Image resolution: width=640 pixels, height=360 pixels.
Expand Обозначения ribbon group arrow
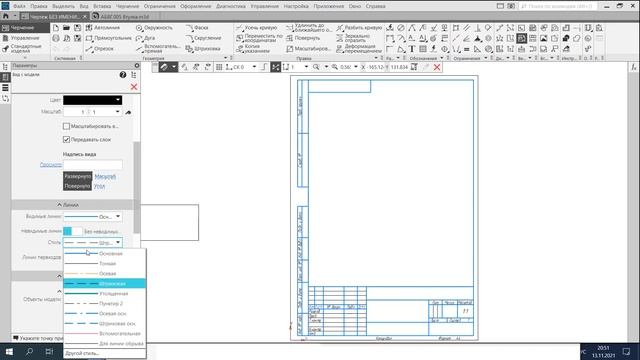pyautogui.click(x=441, y=58)
